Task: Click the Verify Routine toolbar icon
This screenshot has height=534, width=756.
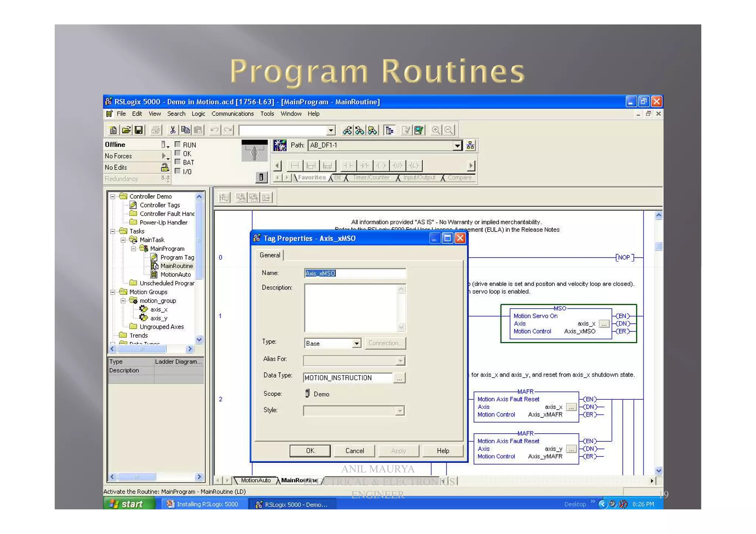Action: (406, 130)
